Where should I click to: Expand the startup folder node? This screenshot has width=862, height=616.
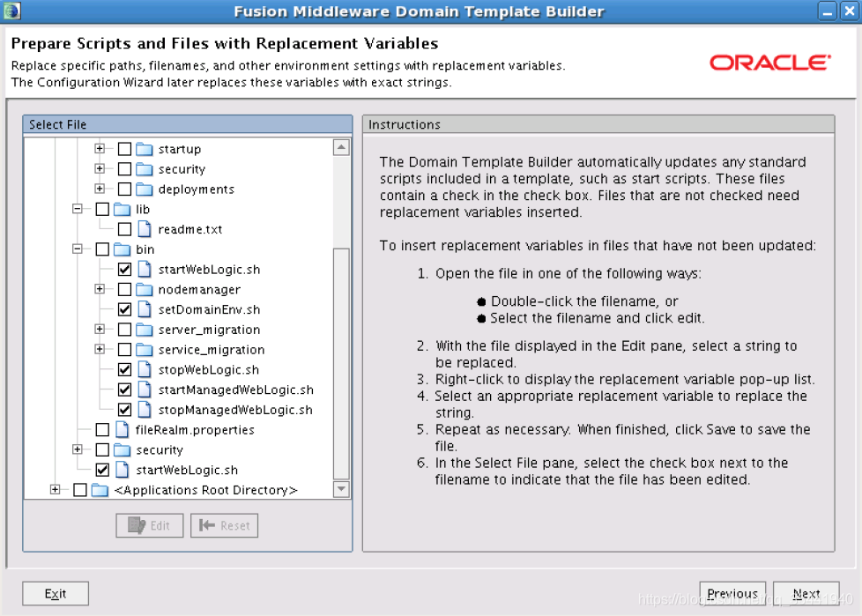[100, 148]
